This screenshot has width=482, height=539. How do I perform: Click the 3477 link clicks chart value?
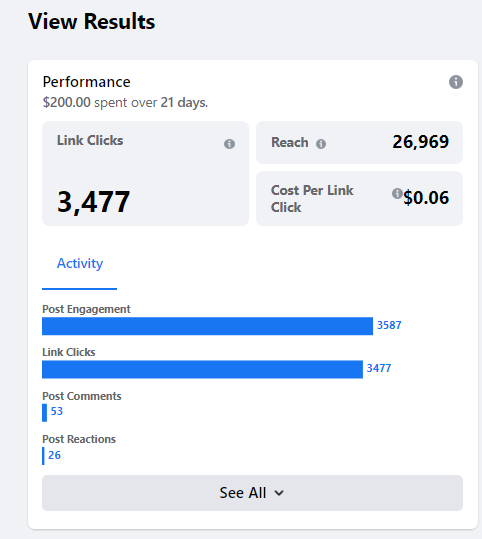379,368
